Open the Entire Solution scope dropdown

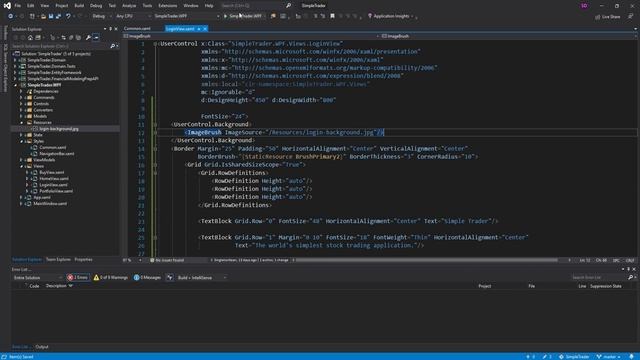(37, 278)
